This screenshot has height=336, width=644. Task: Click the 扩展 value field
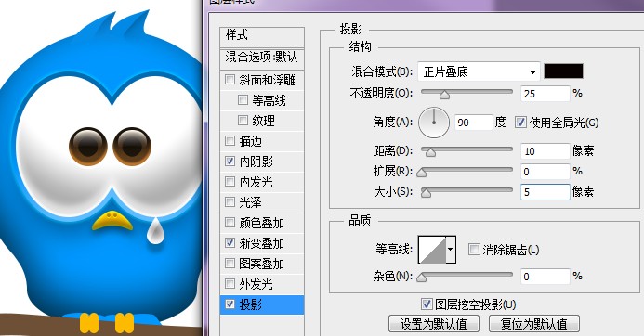click(x=545, y=172)
